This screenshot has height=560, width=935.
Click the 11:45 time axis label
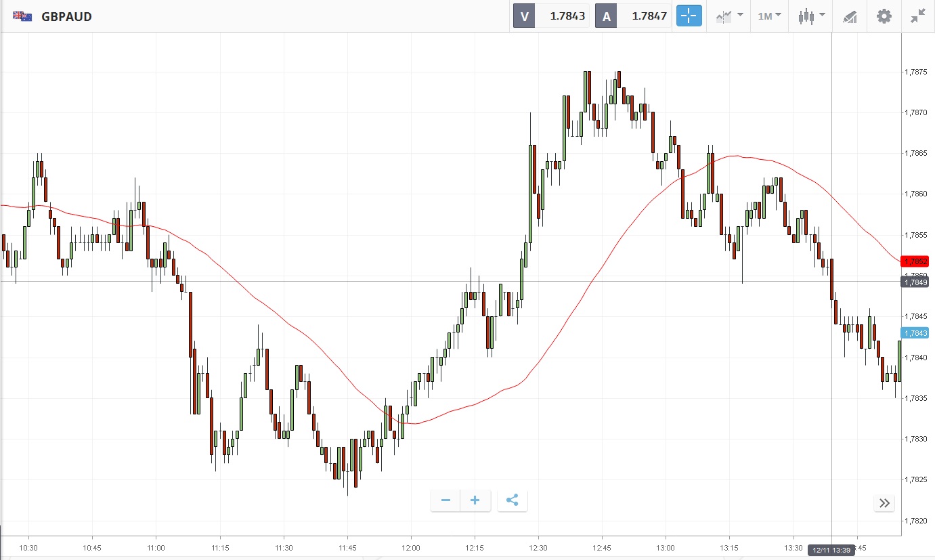click(347, 547)
